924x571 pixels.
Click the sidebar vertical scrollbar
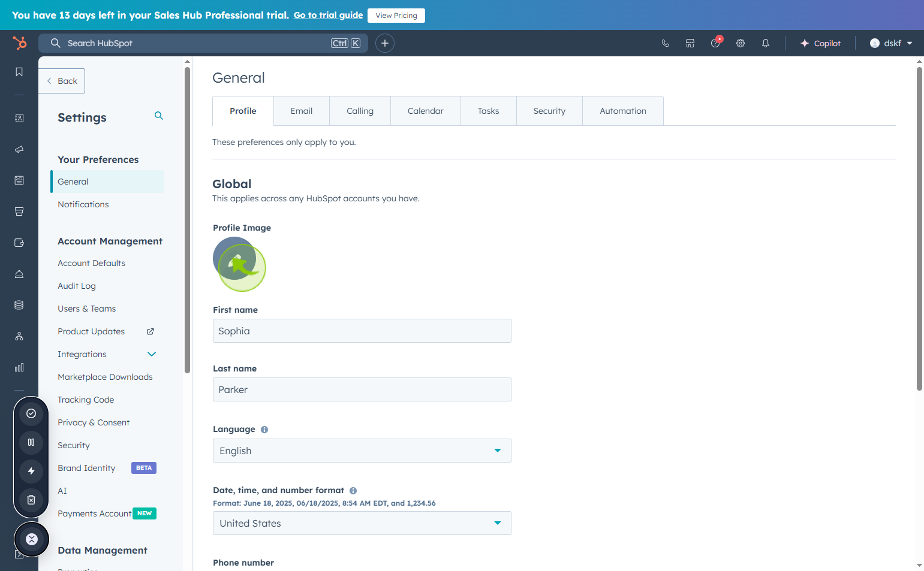[x=187, y=219]
